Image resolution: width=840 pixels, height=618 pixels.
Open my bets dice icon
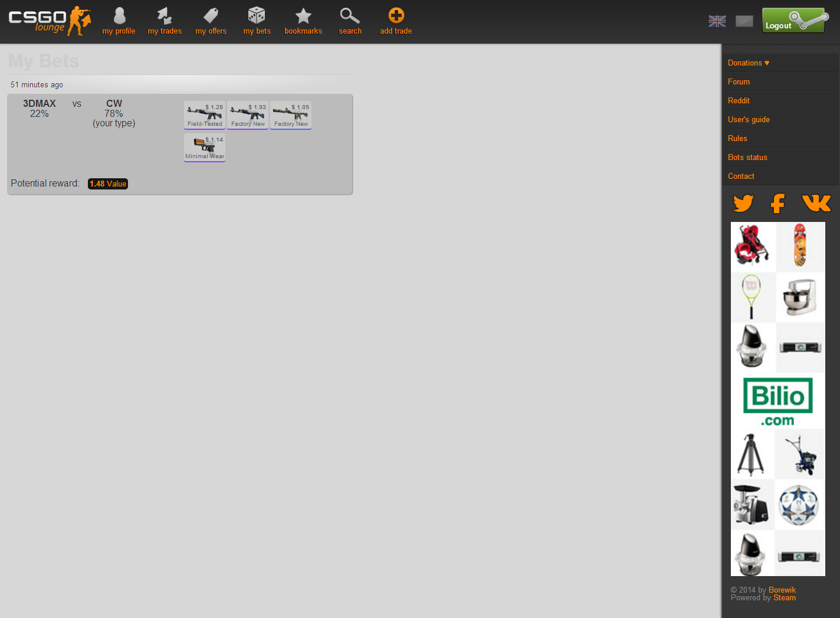tap(257, 15)
